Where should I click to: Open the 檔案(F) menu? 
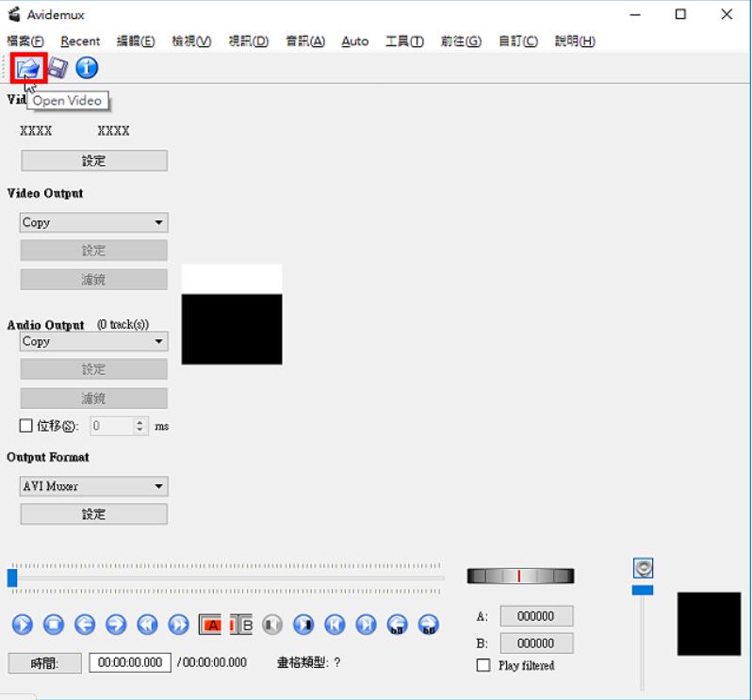pos(25,41)
